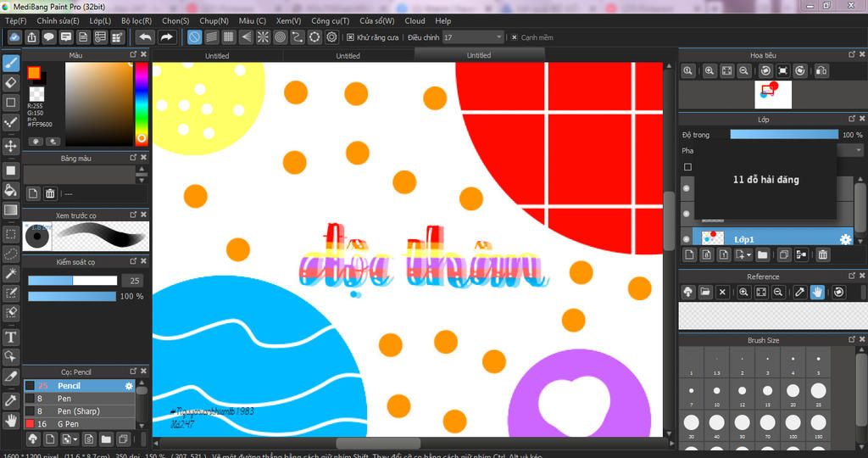
Task: Open the Công cụ(T) menu
Action: coord(330,20)
